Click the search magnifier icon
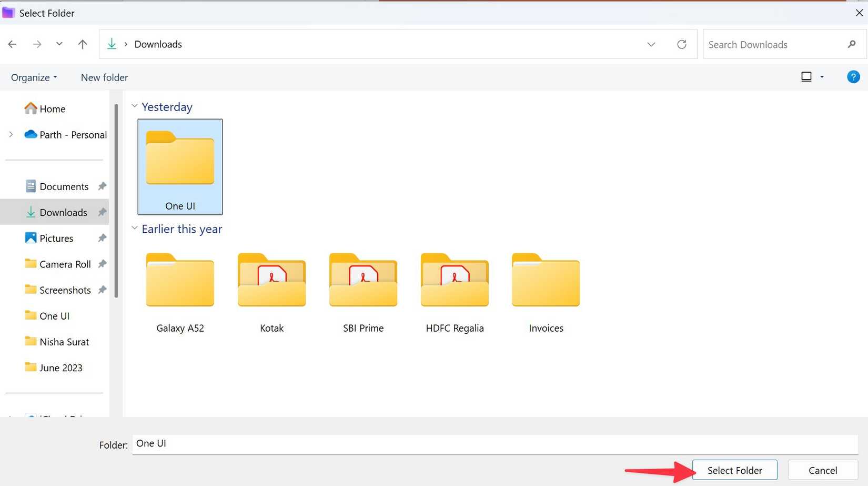Screen dimensions: 868x486 851,44
